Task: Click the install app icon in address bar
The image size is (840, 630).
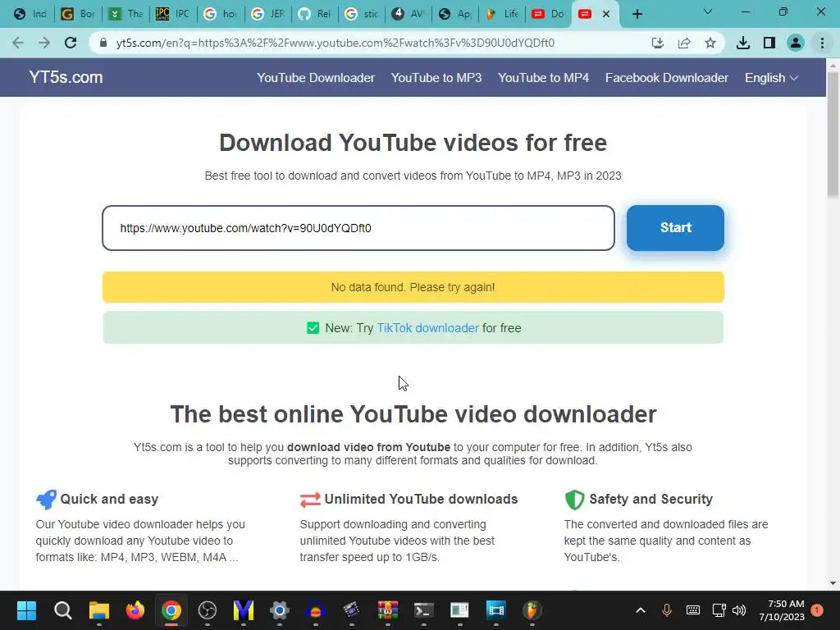Action: tap(657, 43)
